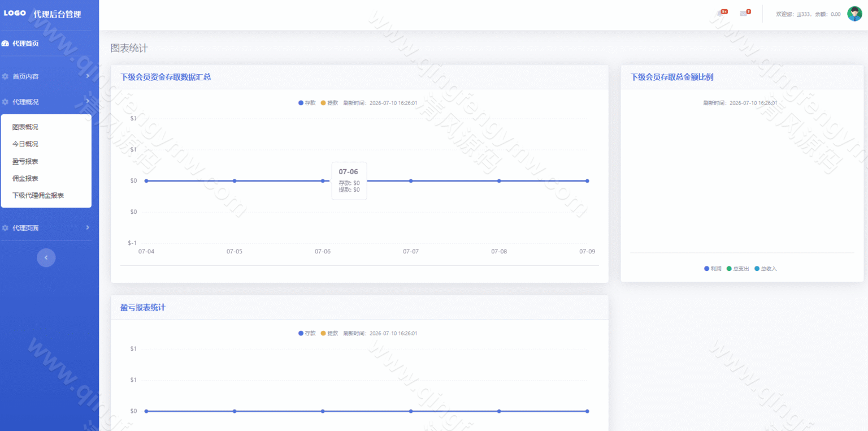The image size is (868, 431).
Task: Click the 07-09 data point on the top chart
Action: coord(587,181)
